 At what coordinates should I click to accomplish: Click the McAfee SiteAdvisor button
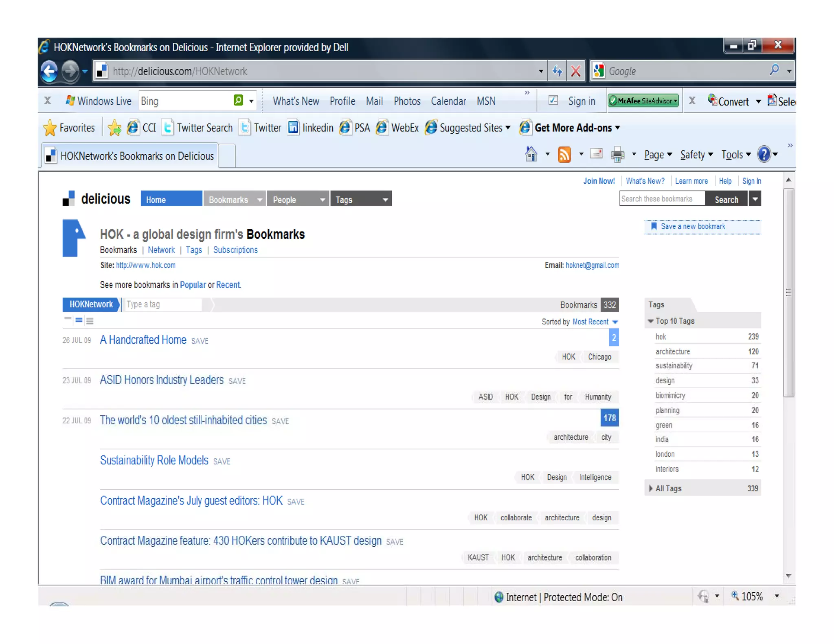[x=643, y=101]
